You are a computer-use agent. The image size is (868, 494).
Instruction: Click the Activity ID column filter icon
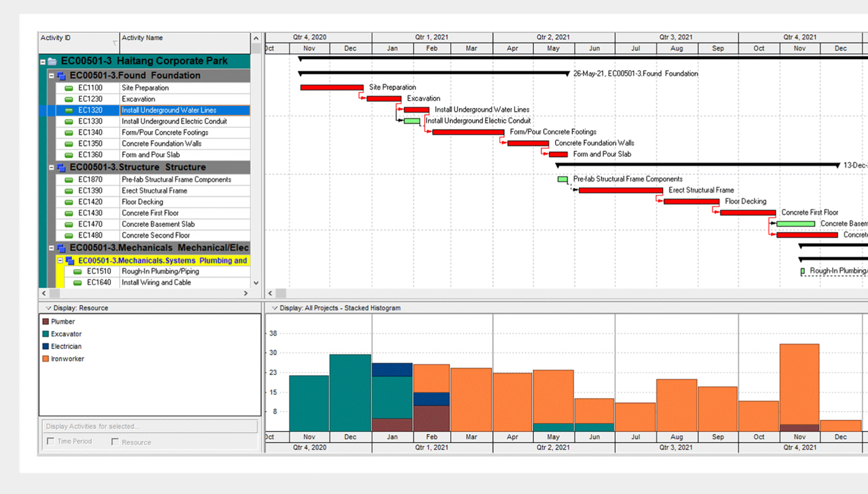click(x=115, y=43)
